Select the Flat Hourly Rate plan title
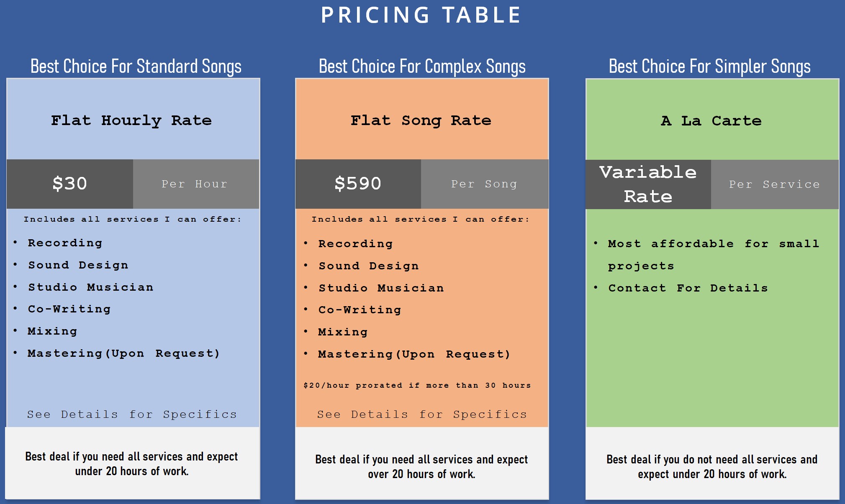Image resolution: width=845 pixels, height=504 pixels. point(131,120)
